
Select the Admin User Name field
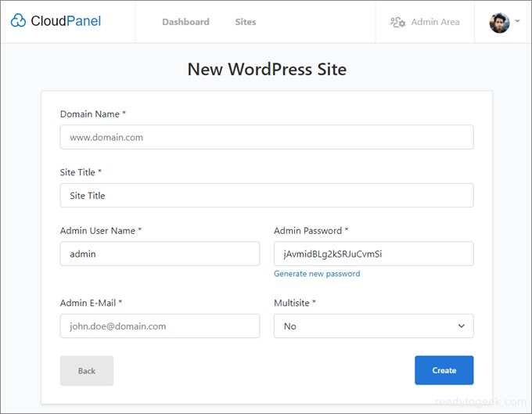click(160, 254)
